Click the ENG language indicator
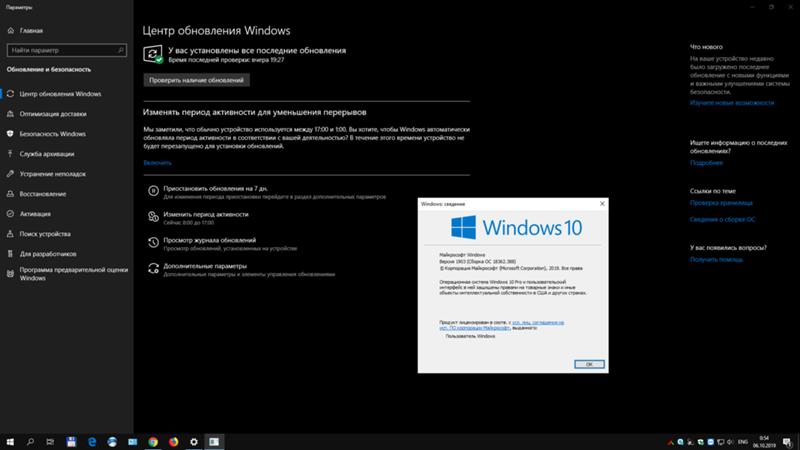The image size is (800, 450). [x=743, y=442]
